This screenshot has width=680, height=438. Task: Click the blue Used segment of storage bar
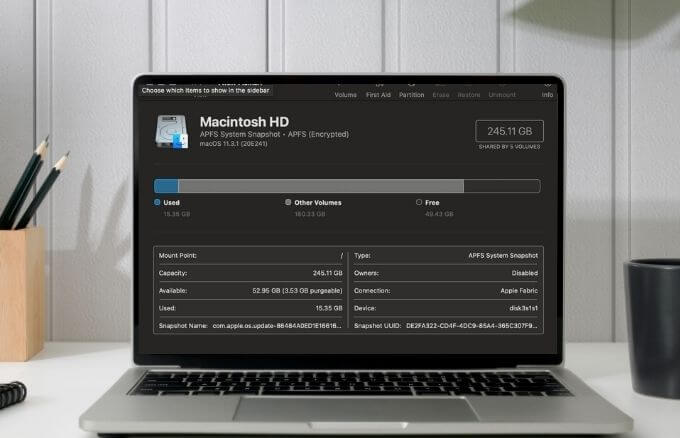point(166,186)
